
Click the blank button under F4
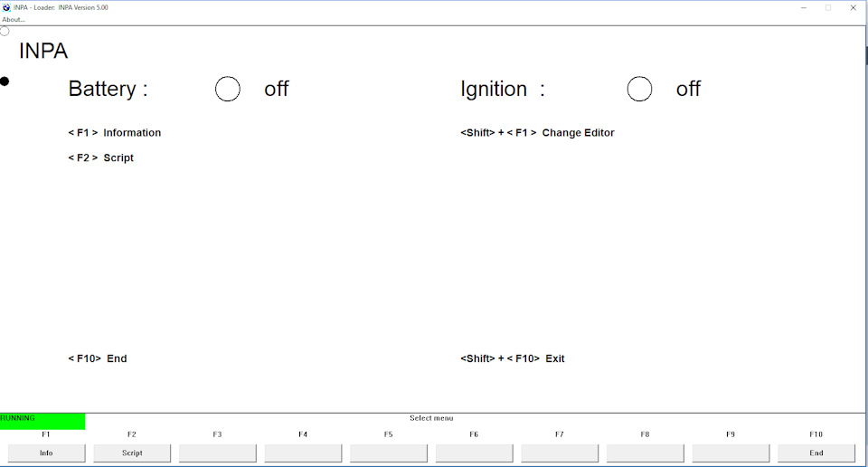(x=303, y=453)
